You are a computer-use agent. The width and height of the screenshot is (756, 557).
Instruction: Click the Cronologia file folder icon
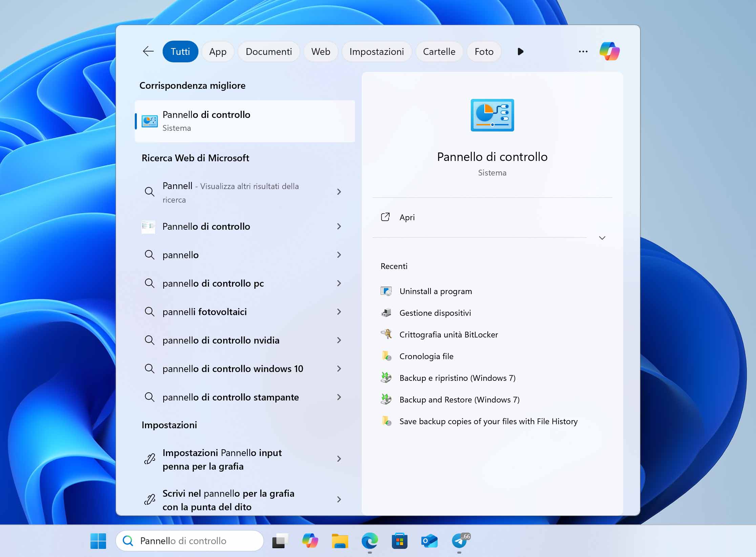click(386, 356)
